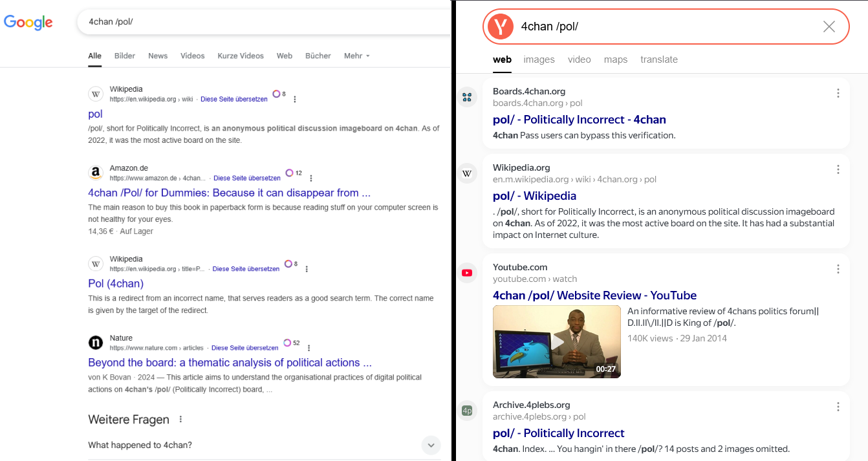Click "Diese Seite übersetzen" beside en.wikipedia.org › wiki
The height and width of the screenshot is (461, 868).
234,100
